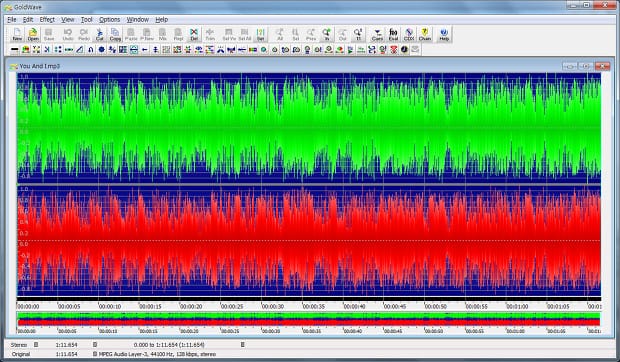Click the Set selection toolbar icon
The height and width of the screenshot is (362, 620).
260,34
